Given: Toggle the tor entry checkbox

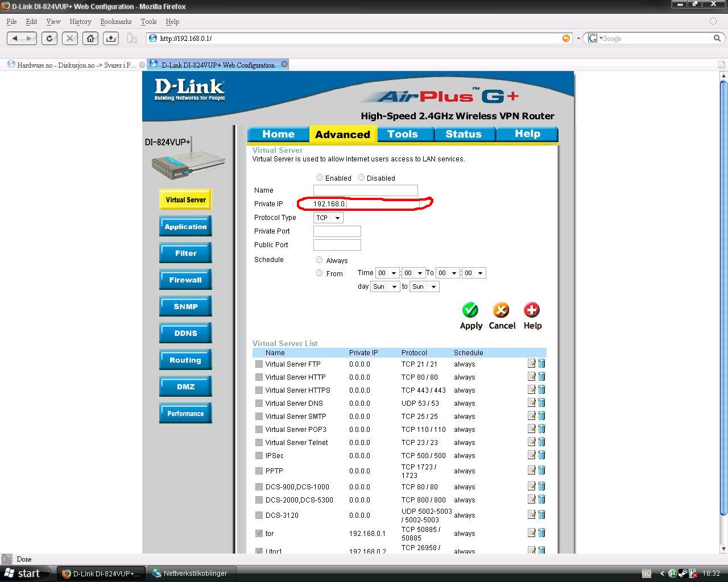Looking at the screenshot, I should coord(259,533).
